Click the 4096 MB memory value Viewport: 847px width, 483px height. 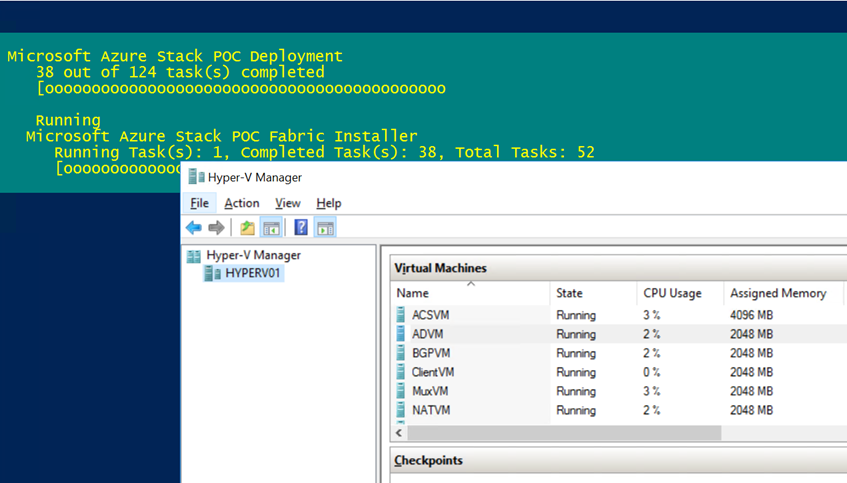click(751, 314)
